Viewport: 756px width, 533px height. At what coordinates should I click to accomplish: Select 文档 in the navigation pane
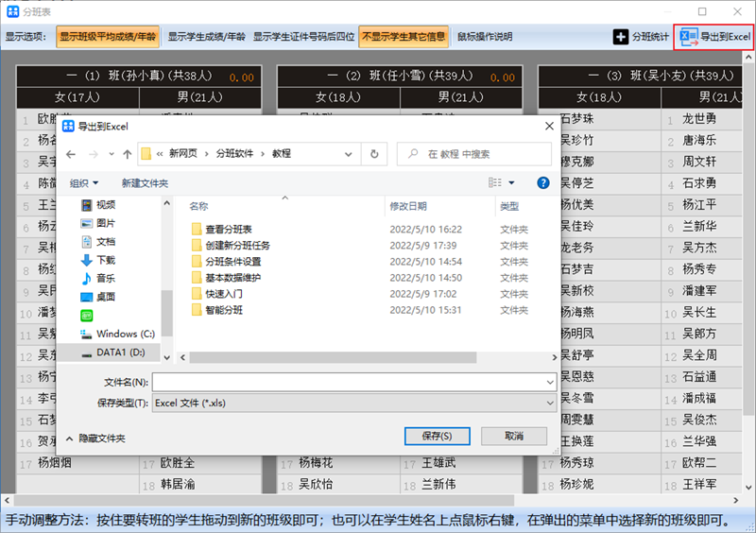[x=98, y=242]
